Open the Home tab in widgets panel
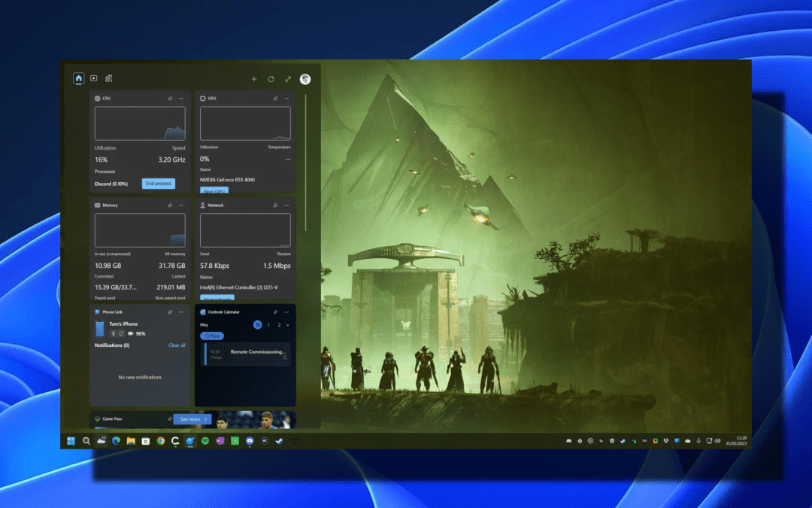812x508 pixels. click(x=78, y=78)
